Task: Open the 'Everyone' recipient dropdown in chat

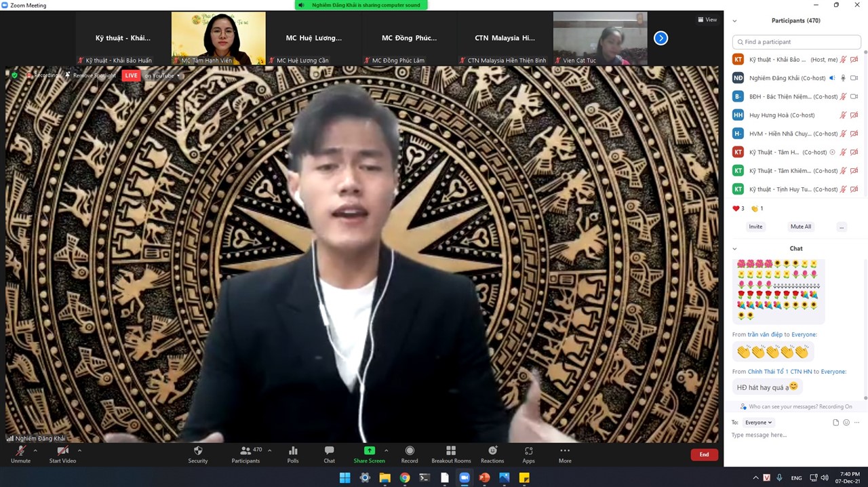Action: [x=758, y=423]
